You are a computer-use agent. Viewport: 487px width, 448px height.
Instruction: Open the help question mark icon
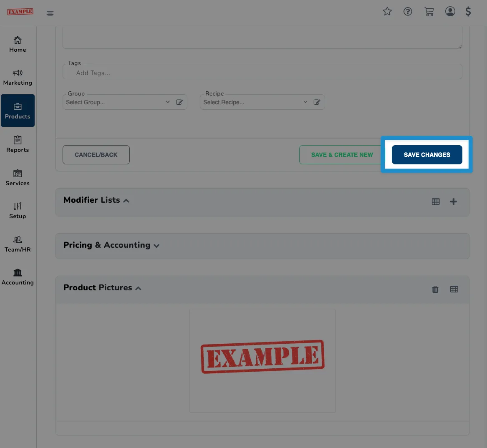point(407,12)
